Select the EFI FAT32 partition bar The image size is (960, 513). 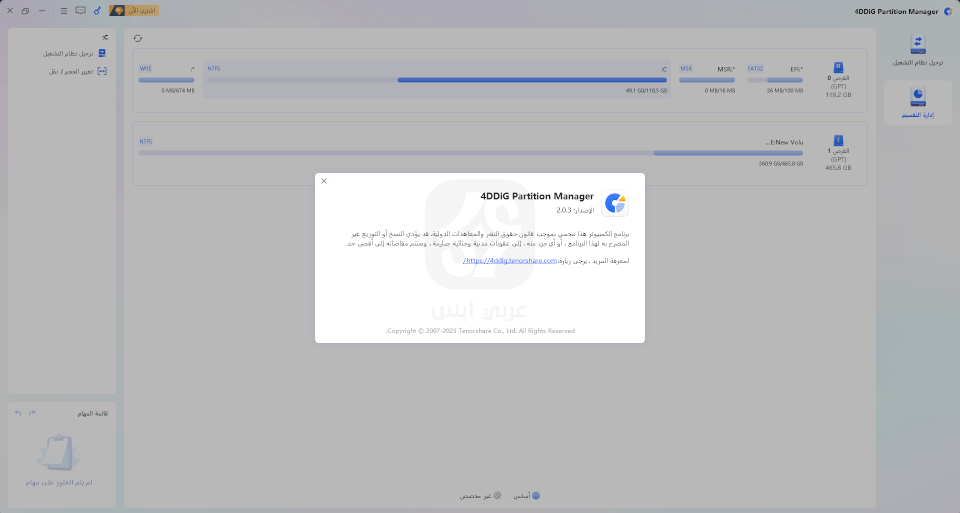point(775,80)
